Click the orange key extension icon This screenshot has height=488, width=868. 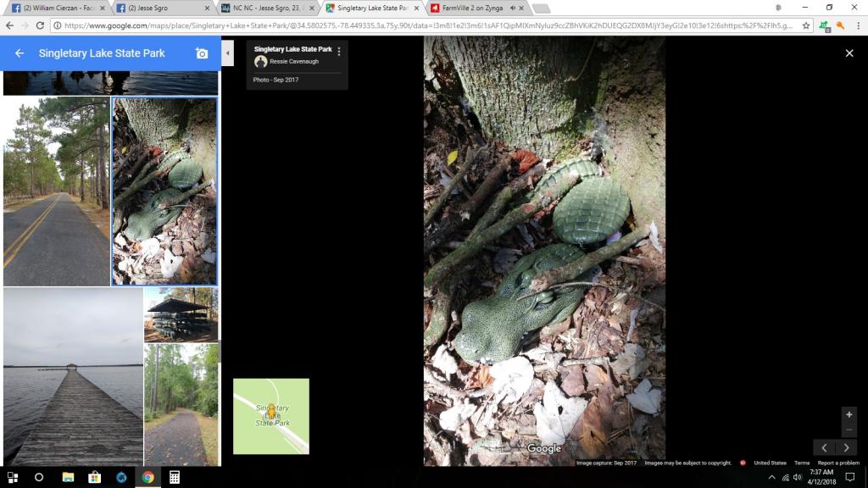(840, 25)
